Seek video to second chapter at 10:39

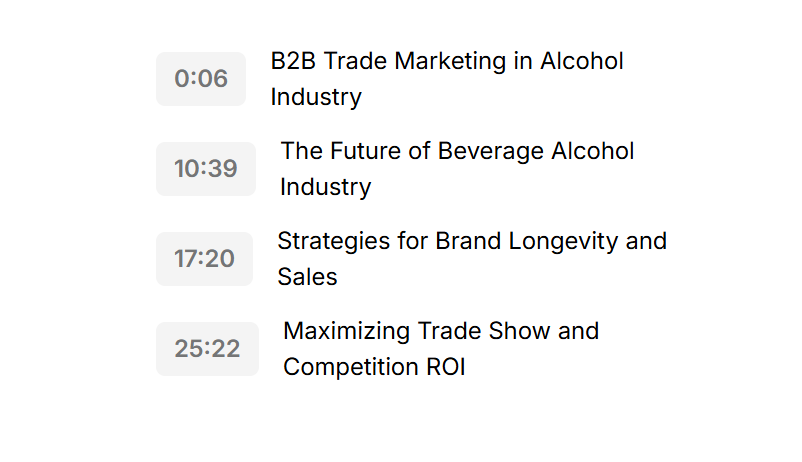[x=206, y=169]
